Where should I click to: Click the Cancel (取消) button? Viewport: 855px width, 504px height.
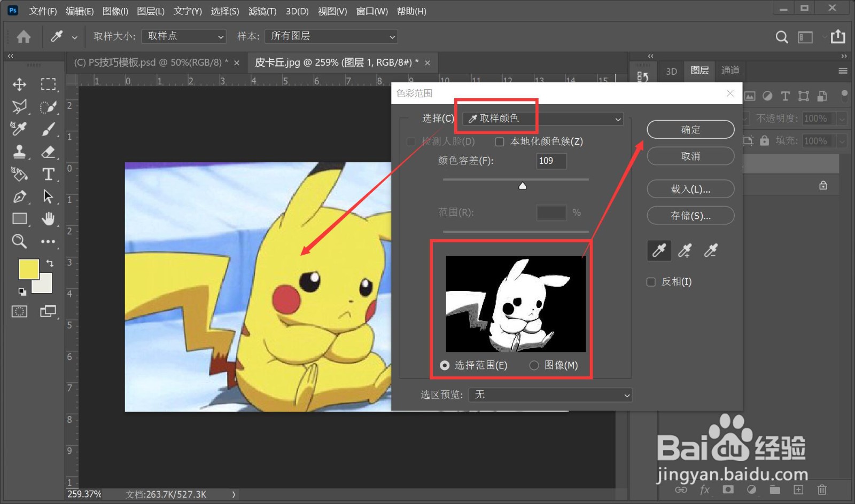tap(690, 156)
